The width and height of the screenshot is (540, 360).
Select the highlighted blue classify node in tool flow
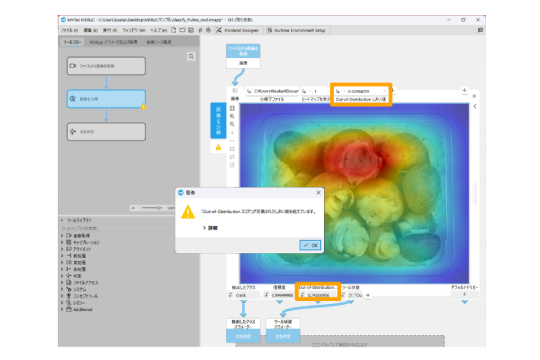[106, 99]
